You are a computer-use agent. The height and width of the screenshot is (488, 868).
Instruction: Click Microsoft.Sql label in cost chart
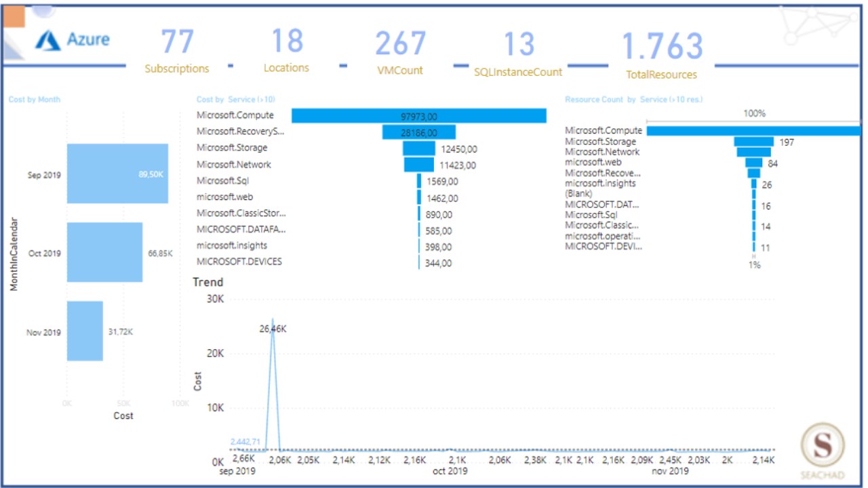point(223,180)
